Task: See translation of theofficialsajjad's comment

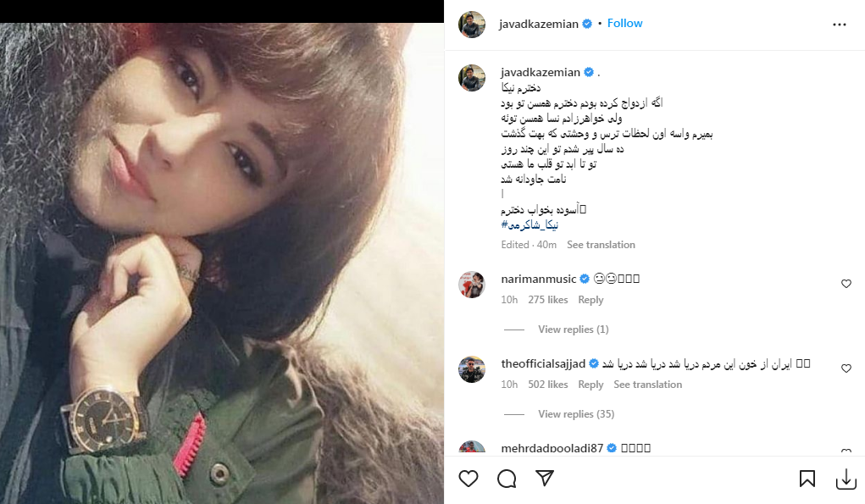Action: point(647,385)
